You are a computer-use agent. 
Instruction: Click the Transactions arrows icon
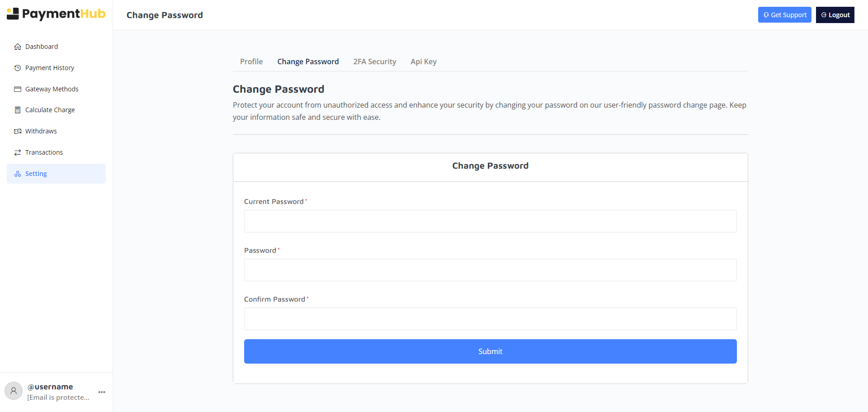[18, 152]
